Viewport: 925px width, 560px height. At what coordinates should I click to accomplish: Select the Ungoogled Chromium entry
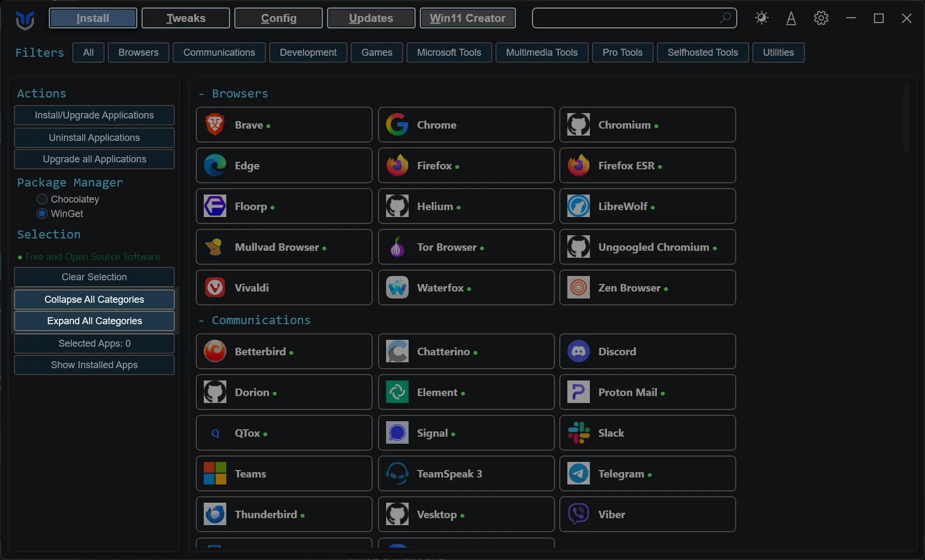click(x=647, y=247)
